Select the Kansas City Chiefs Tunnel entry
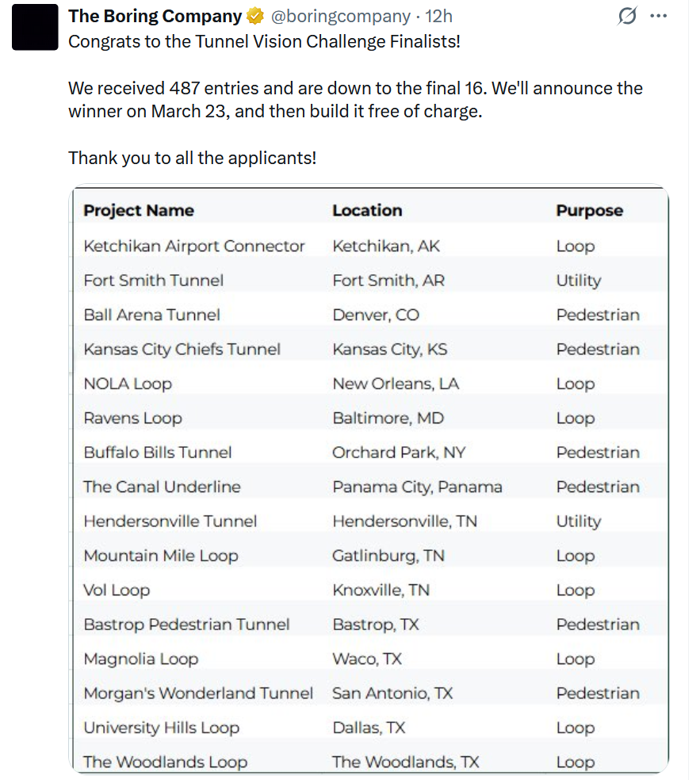700x780 pixels. click(182, 350)
